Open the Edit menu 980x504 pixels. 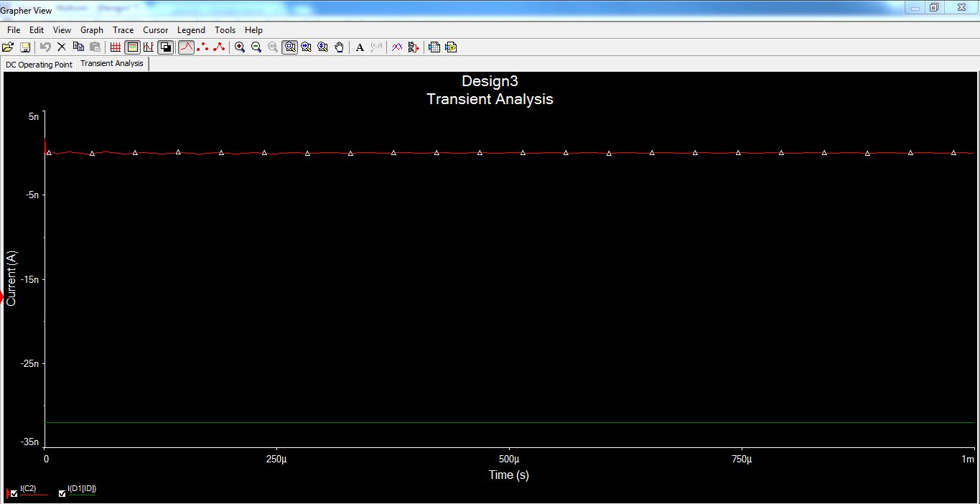coord(37,30)
